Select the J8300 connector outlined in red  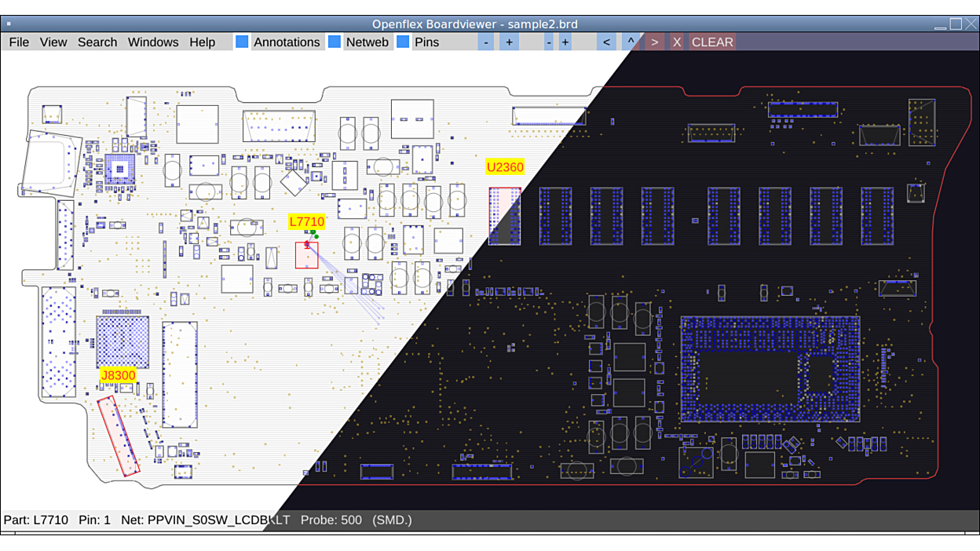[118, 436]
